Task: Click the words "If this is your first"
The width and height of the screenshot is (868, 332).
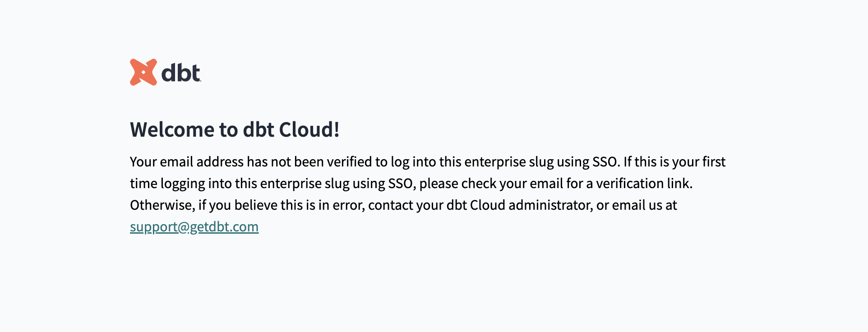Action: [x=674, y=162]
